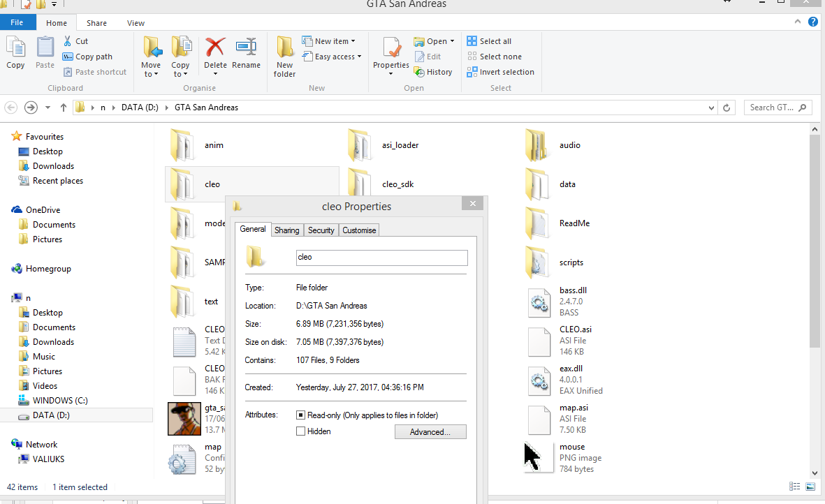
Task: Expand the breadcrumb arrow after DATA (D:)
Action: tap(167, 108)
